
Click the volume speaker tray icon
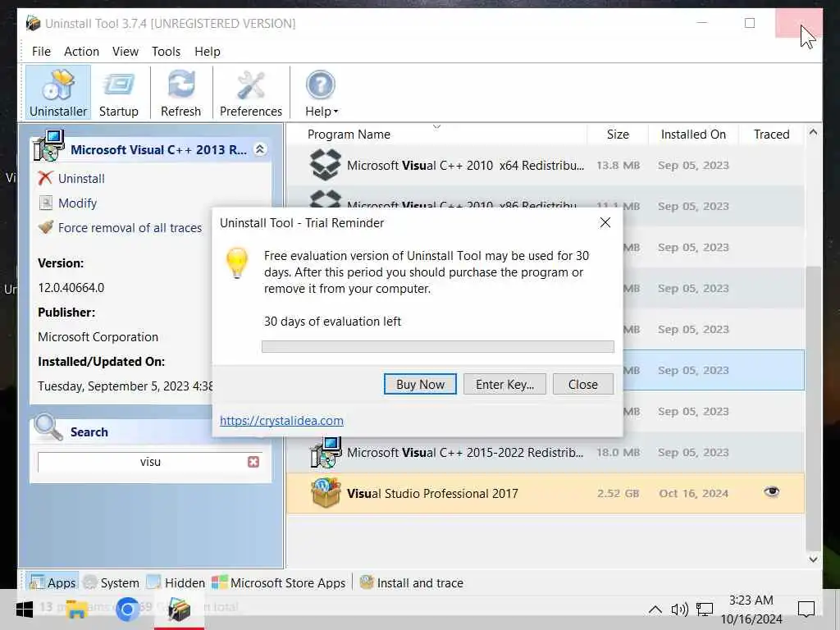[679, 609]
